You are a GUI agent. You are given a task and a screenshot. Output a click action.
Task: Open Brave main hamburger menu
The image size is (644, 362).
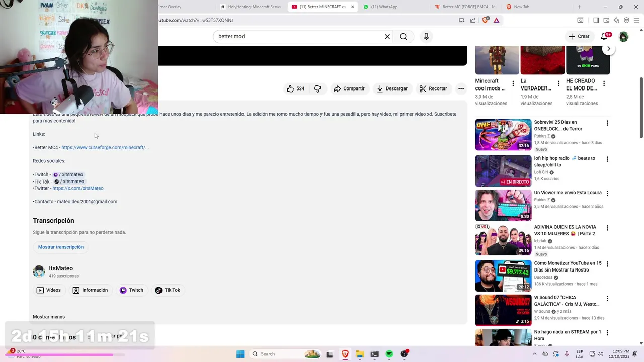(x=636, y=20)
